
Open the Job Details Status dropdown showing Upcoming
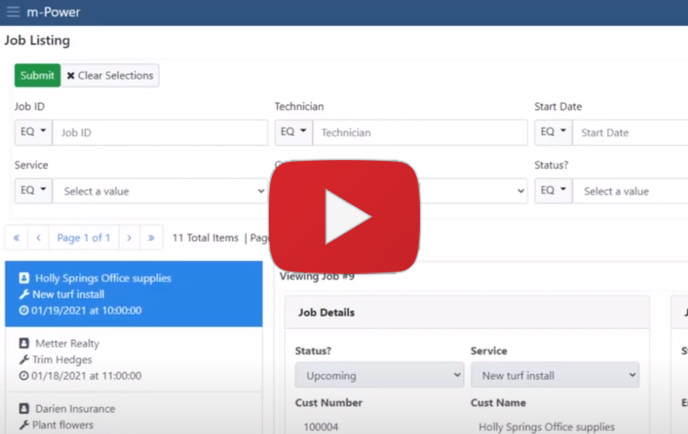[x=379, y=375]
